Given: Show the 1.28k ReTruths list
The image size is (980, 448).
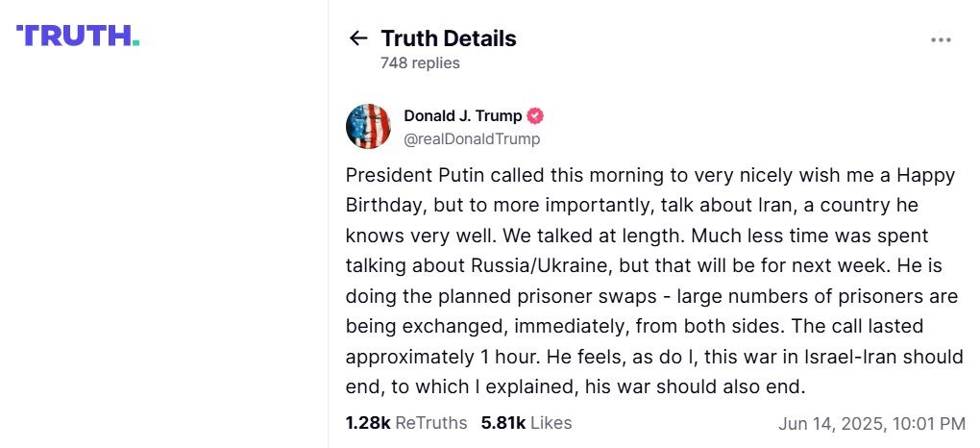Looking at the screenshot, I should point(405,423).
